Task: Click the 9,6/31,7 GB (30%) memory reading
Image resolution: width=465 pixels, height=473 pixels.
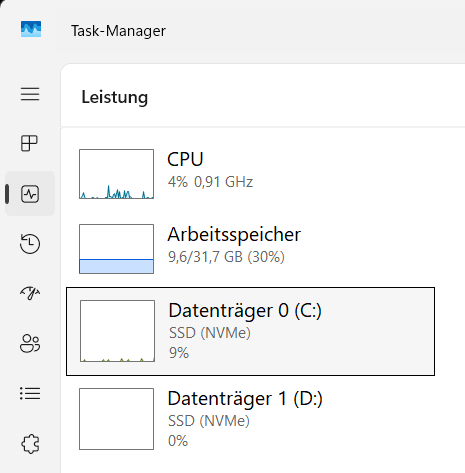Action: 226,257
